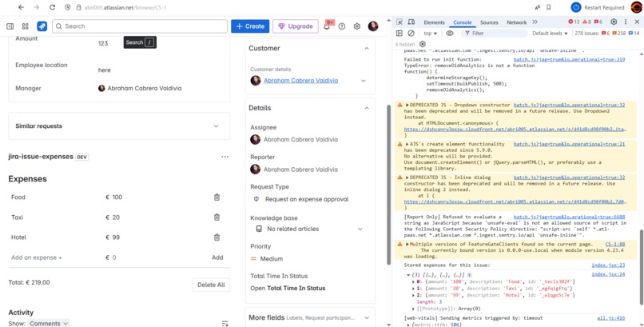Screen dimensions: 644x327
Task: Reload the page with the refresh icon
Action: (52, 7)
